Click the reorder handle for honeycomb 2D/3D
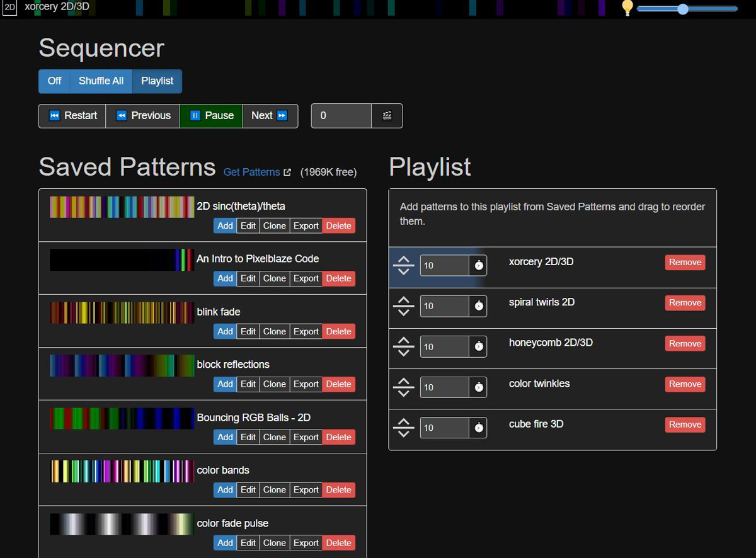756x558 pixels. point(403,346)
